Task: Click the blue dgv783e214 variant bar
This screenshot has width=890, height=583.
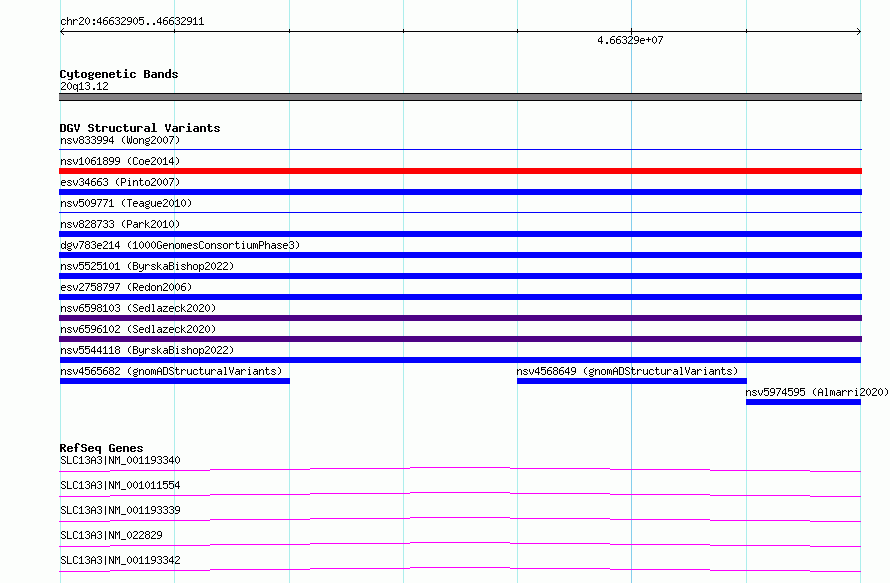Action: coord(460,255)
